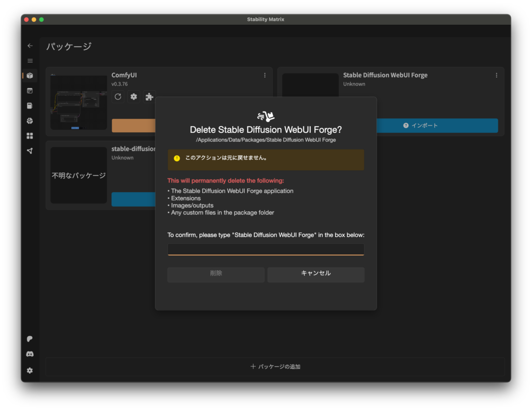532x410 pixels.
Task: Click the 不明なパッケージ placeholder thumbnail
Action: 78,175
